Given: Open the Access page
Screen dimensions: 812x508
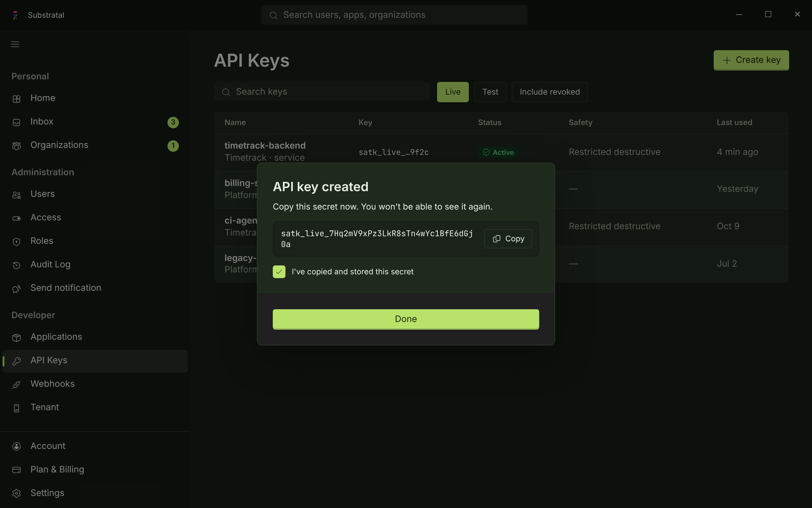Looking at the screenshot, I should pyautogui.click(x=95, y=218).
